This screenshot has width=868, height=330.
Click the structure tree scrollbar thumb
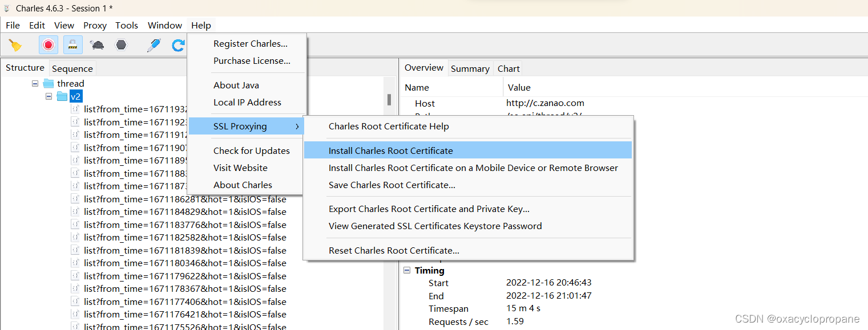coord(389,100)
